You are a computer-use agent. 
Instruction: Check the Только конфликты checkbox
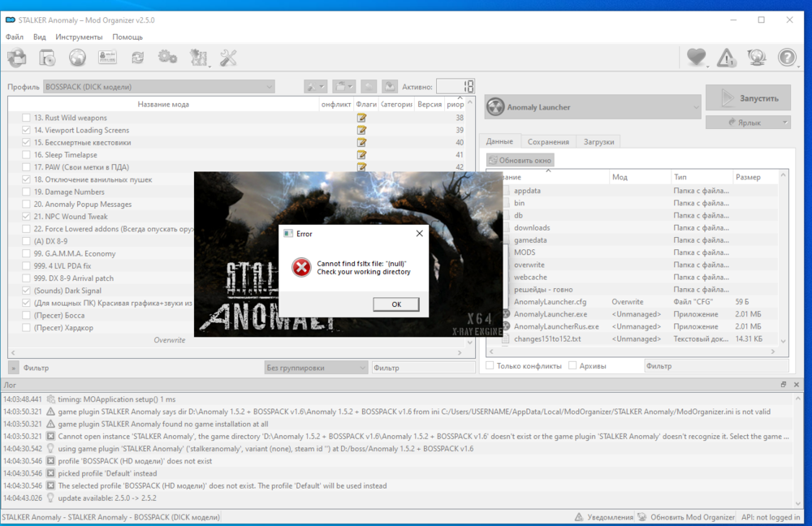pyautogui.click(x=490, y=365)
